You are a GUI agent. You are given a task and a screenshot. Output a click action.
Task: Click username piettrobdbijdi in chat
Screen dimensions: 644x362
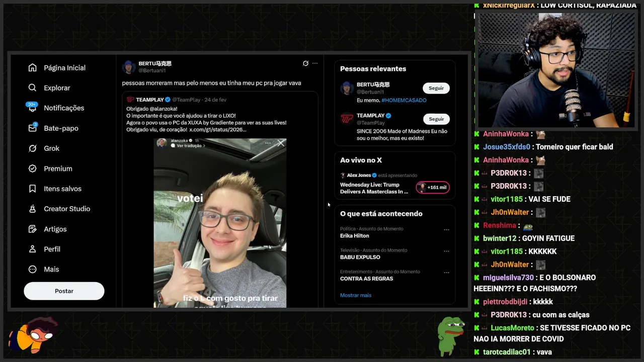[x=505, y=302]
